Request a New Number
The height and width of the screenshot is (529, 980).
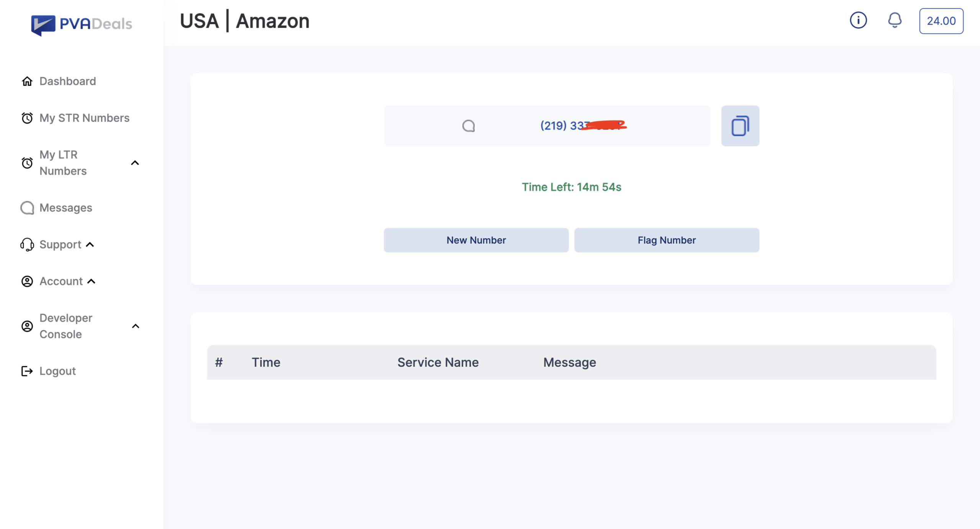[476, 240]
